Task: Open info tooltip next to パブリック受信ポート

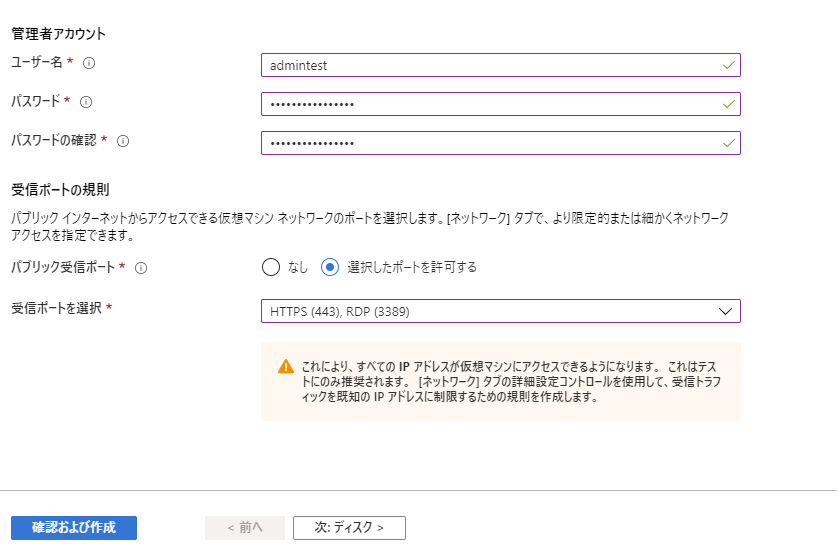Action: [141, 268]
